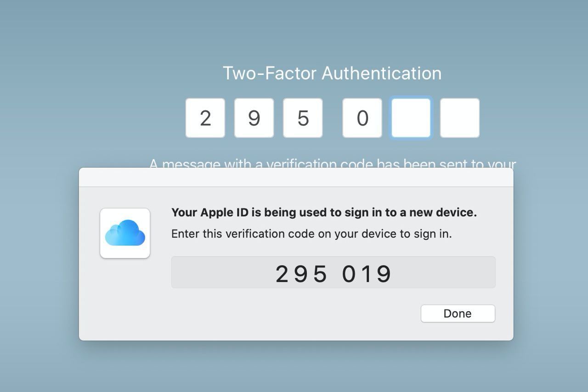Focus the highlighted empty fifth code box
Screen dimensions: 588x392
pyautogui.click(x=411, y=118)
